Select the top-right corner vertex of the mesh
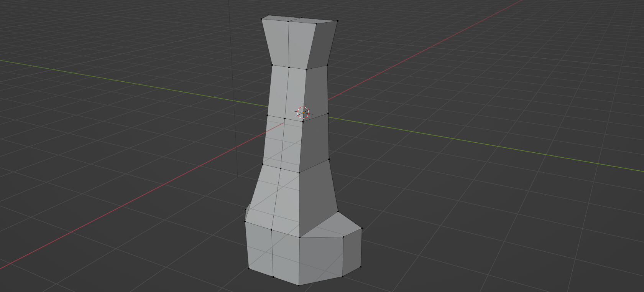The width and height of the screenshot is (644, 292). (x=337, y=21)
